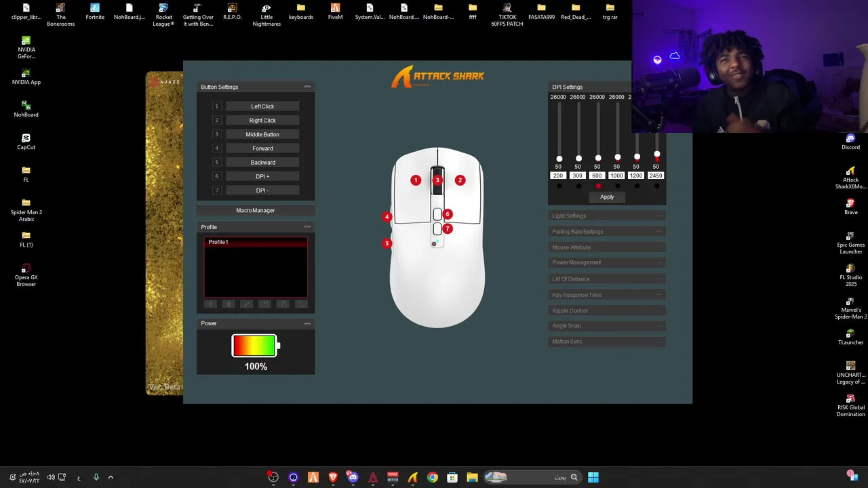This screenshot has width=868, height=488.
Task: Expand Light Settings section
Action: 607,216
